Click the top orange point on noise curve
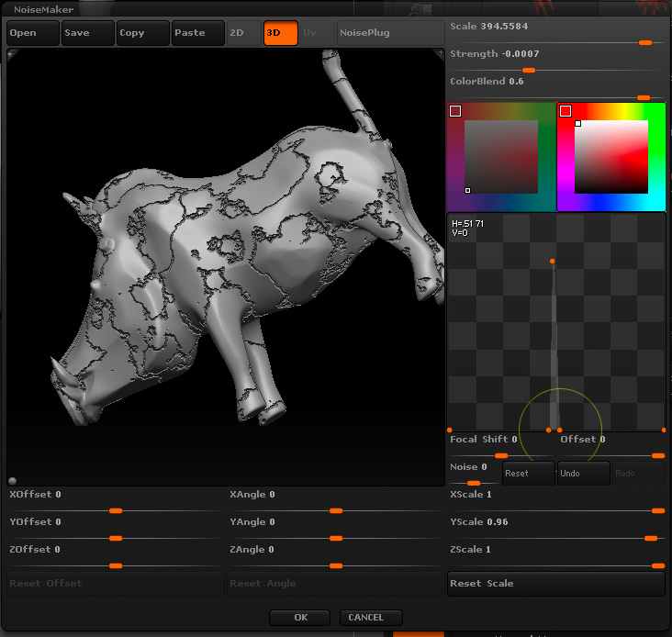The width and height of the screenshot is (672, 637). coord(552,262)
